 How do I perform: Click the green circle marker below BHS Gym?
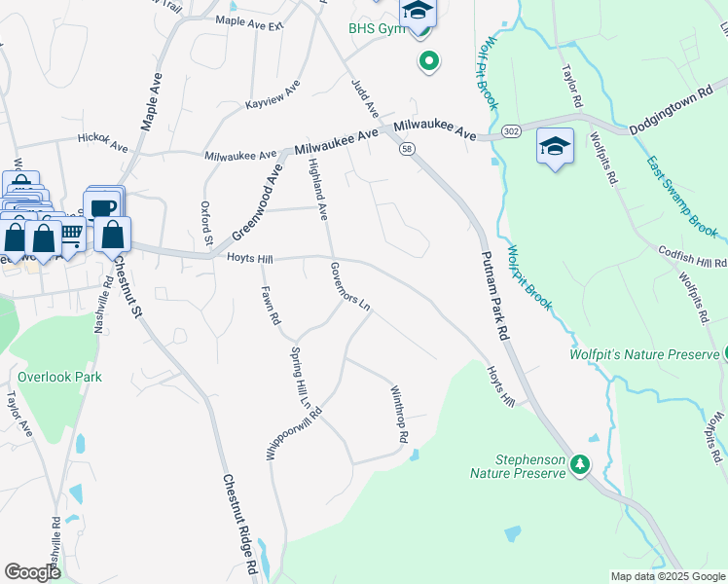(x=429, y=61)
